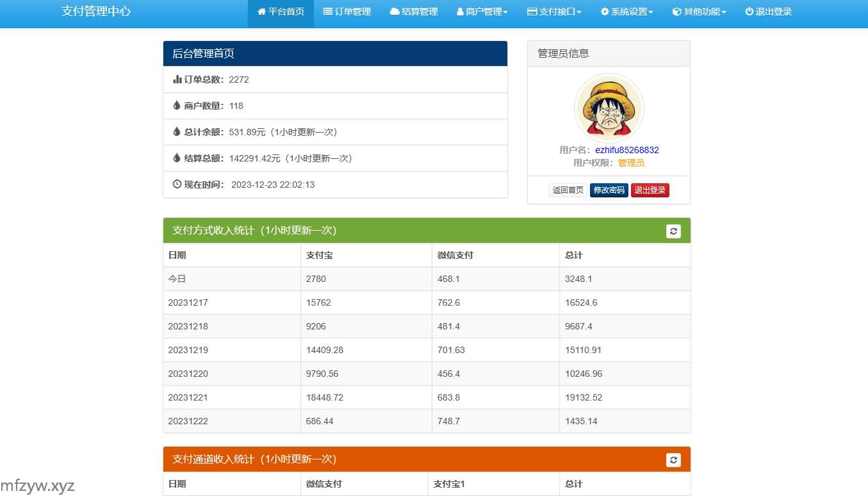
Task: Click the user icon beside 商户管理
Action: [x=460, y=12]
